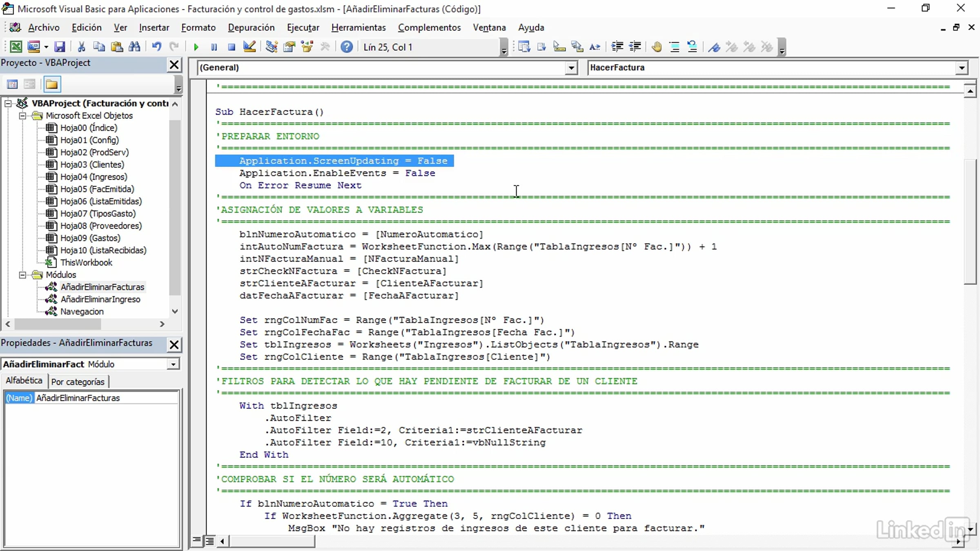This screenshot has height=551, width=980.
Task: Select ThisWorkbook in project tree
Action: (x=86, y=262)
